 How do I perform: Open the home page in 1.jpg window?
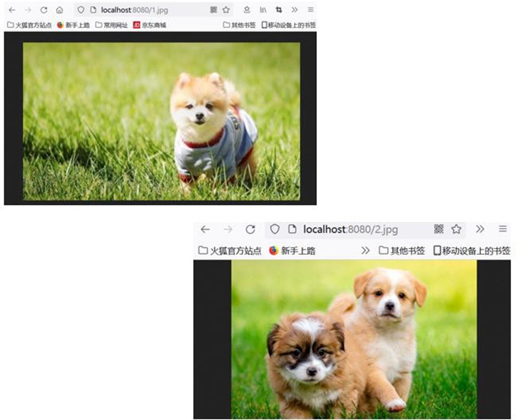point(59,10)
